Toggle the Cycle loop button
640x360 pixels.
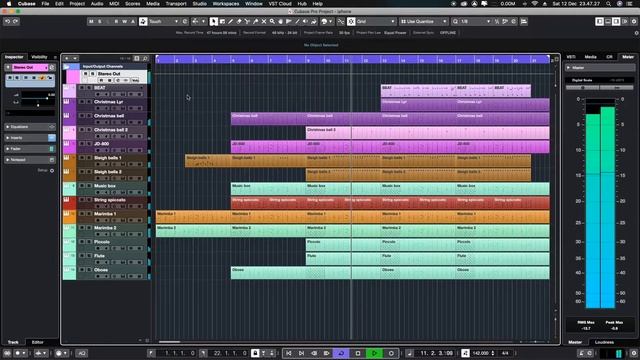tap(341, 353)
